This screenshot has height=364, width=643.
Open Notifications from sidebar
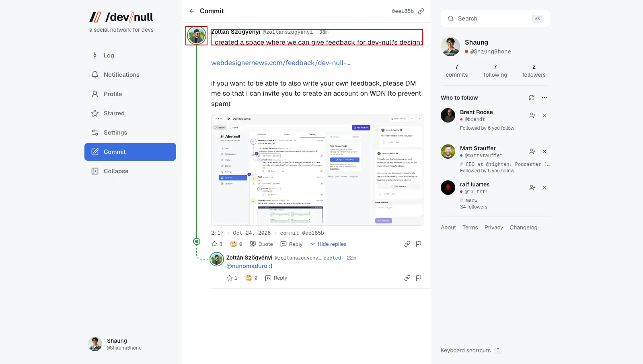130,75
